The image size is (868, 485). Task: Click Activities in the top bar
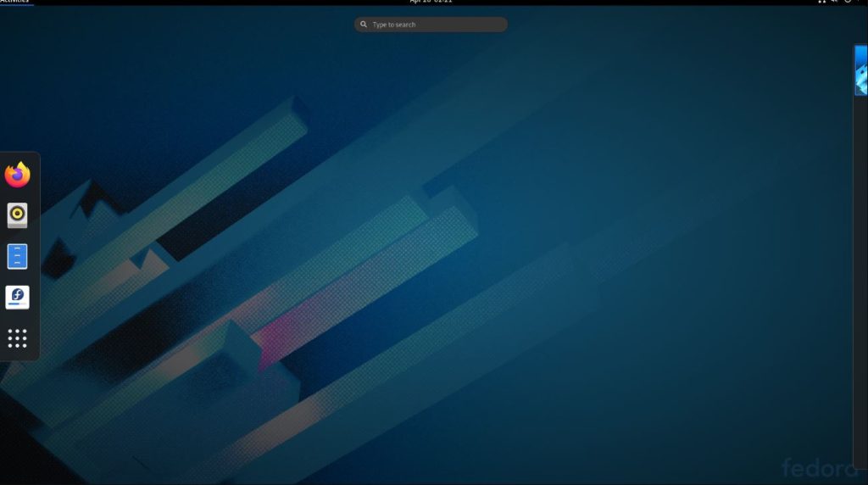[14, 1]
